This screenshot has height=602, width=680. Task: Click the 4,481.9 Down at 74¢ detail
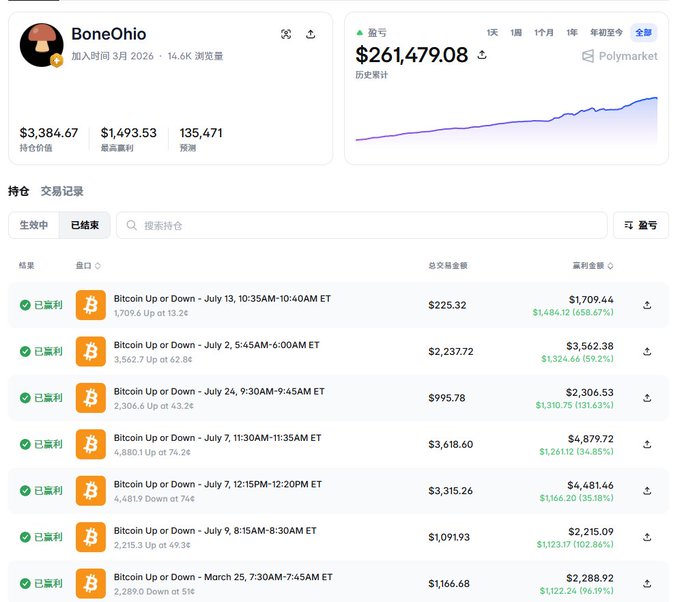click(x=154, y=498)
